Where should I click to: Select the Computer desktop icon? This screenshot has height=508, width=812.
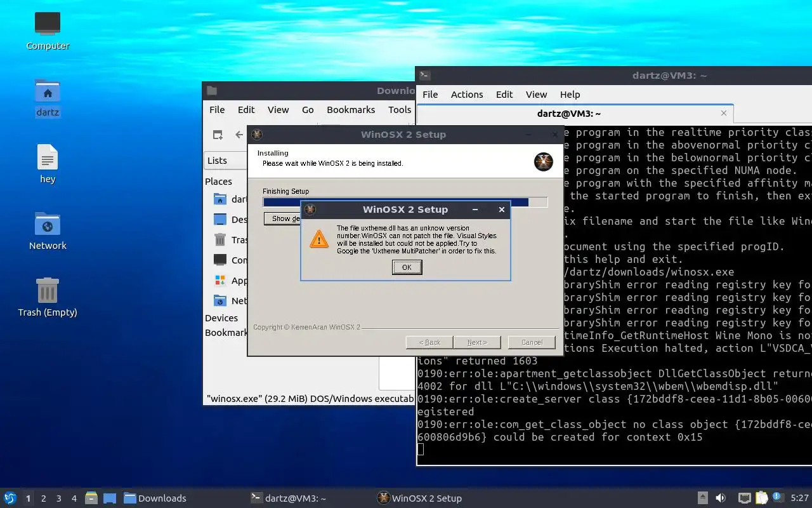pos(48,24)
